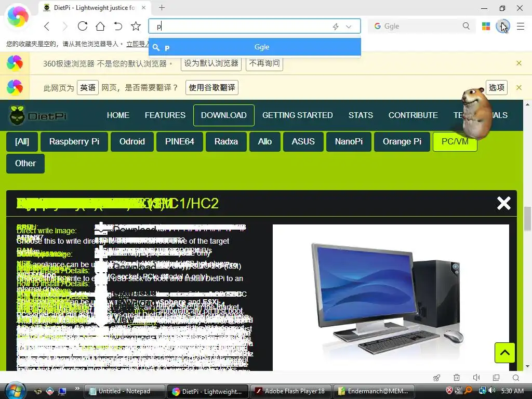The width and height of the screenshot is (532, 399).
Task: Select the Other device filter
Action: tap(25, 164)
